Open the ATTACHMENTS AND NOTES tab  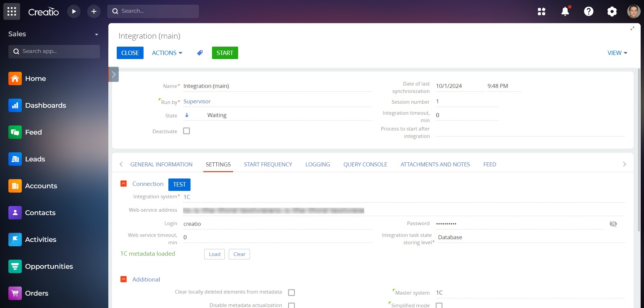click(x=435, y=164)
